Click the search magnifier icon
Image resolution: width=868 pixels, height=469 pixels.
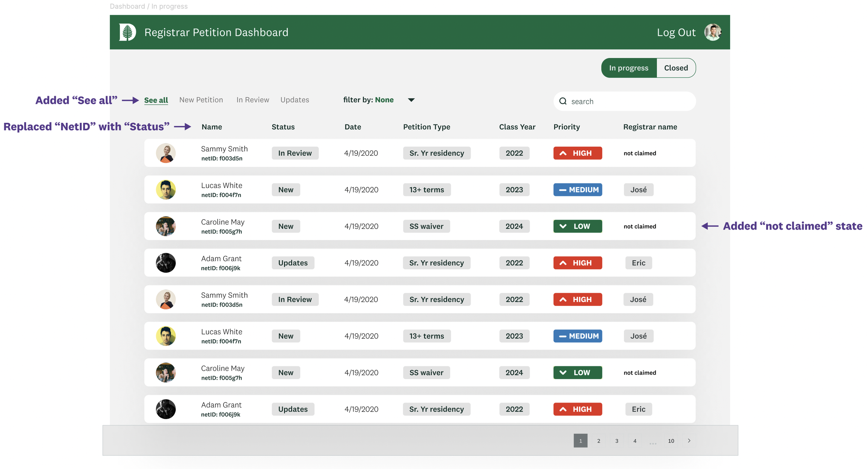(563, 101)
